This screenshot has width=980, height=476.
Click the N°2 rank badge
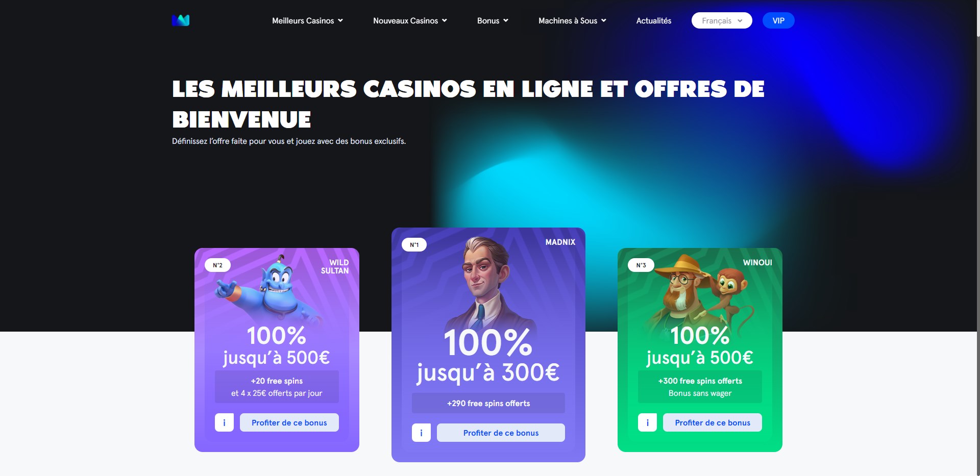(217, 265)
